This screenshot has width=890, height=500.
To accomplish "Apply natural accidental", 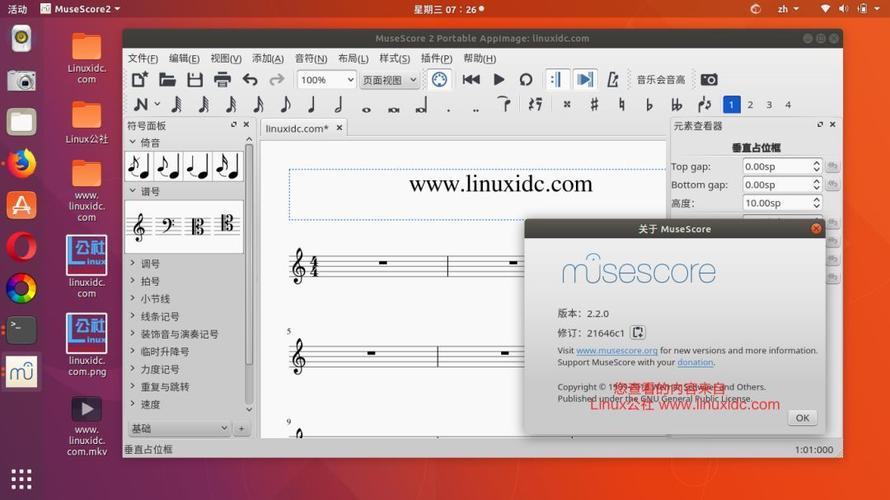I will [x=622, y=104].
